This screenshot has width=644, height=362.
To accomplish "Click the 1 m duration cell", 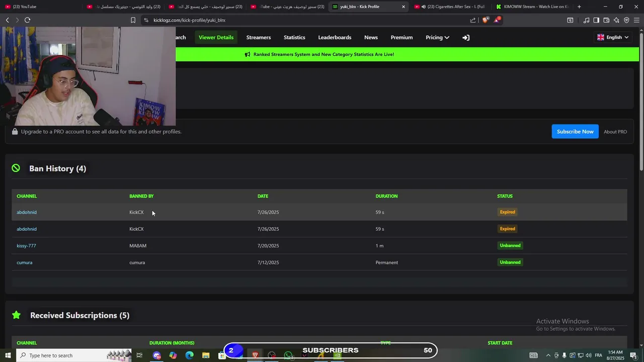I will pos(379,246).
